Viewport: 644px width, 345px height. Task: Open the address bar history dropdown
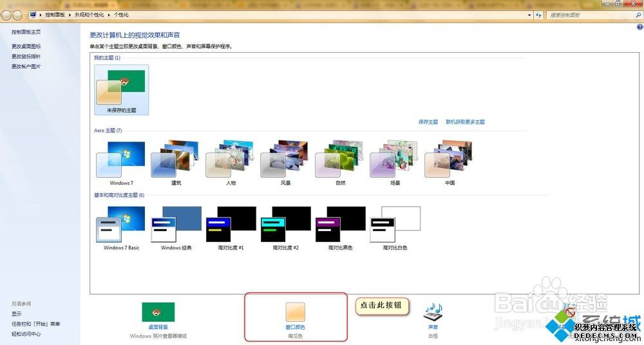tap(529, 15)
